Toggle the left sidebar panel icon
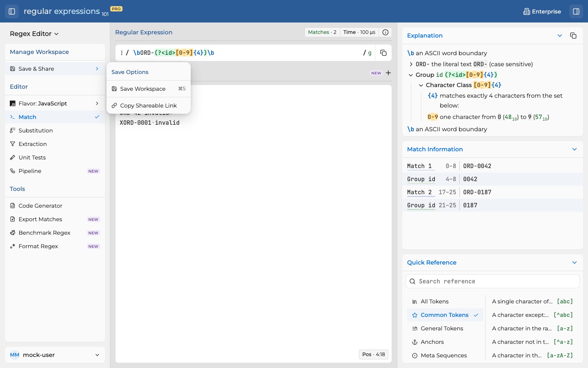This screenshot has width=588, height=368. [12, 11]
